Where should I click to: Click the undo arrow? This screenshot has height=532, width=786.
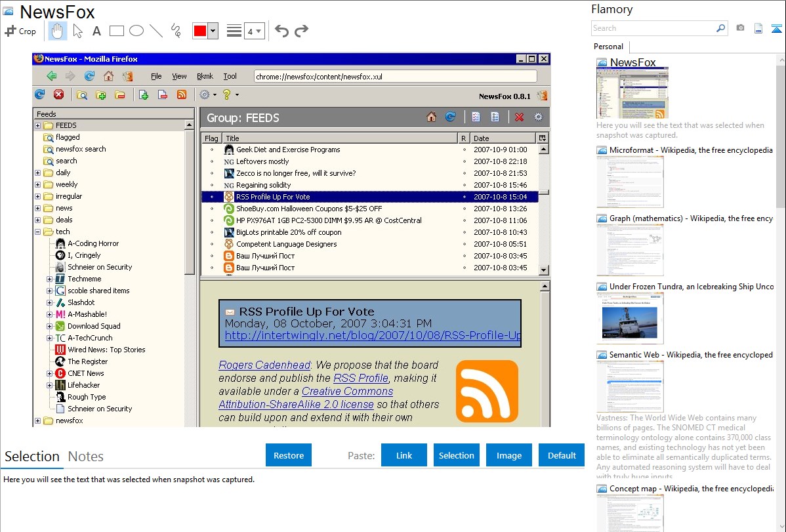(x=281, y=31)
